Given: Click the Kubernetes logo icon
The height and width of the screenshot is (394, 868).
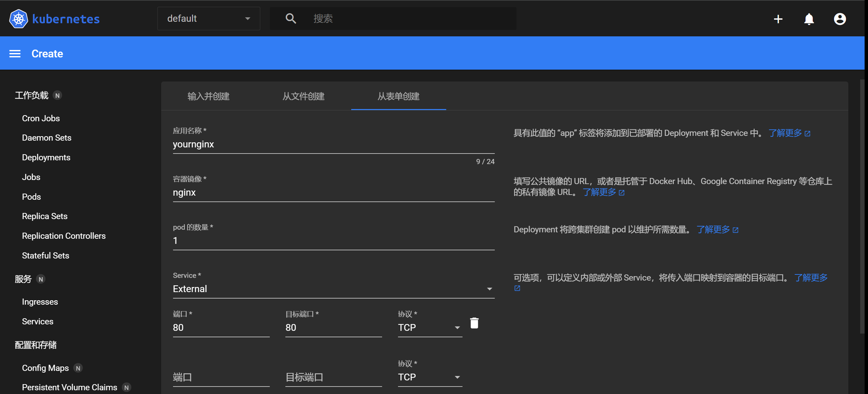Looking at the screenshot, I should (18, 19).
